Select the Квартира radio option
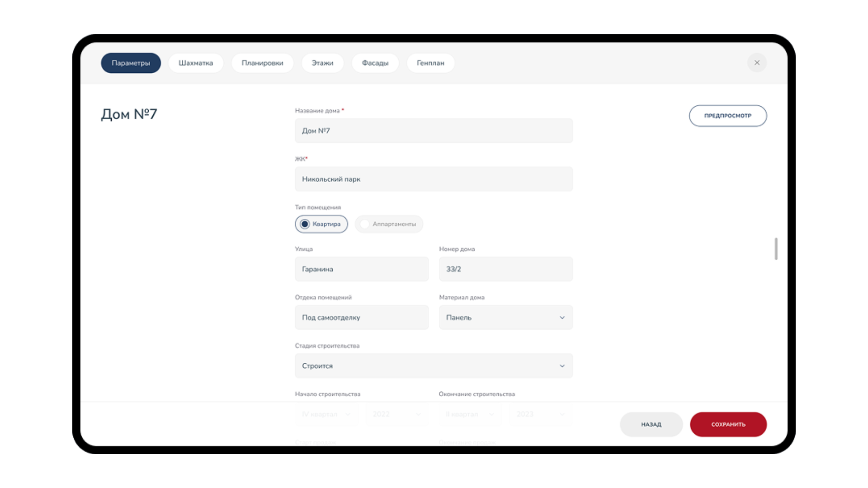Image resolution: width=868 pixels, height=488 pixels. coord(321,224)
